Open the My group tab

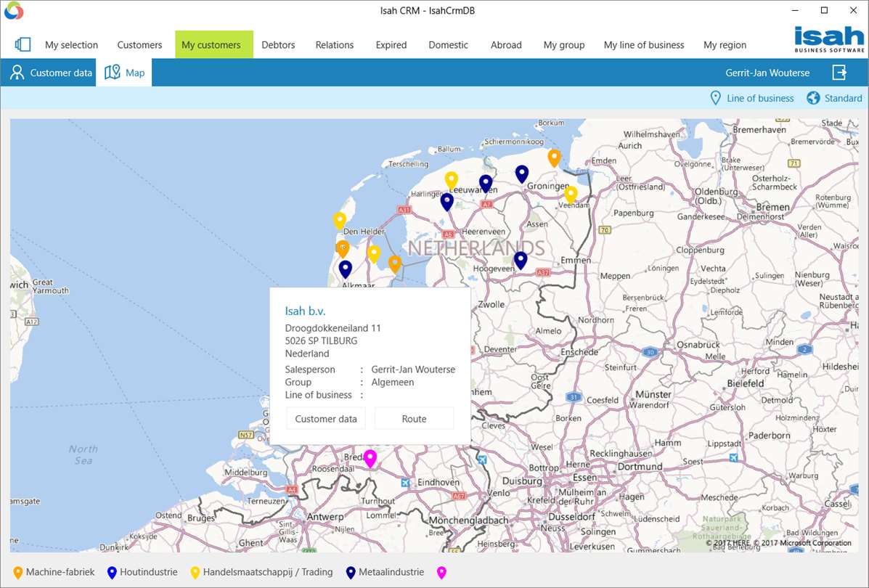click(x=563, y=45)
